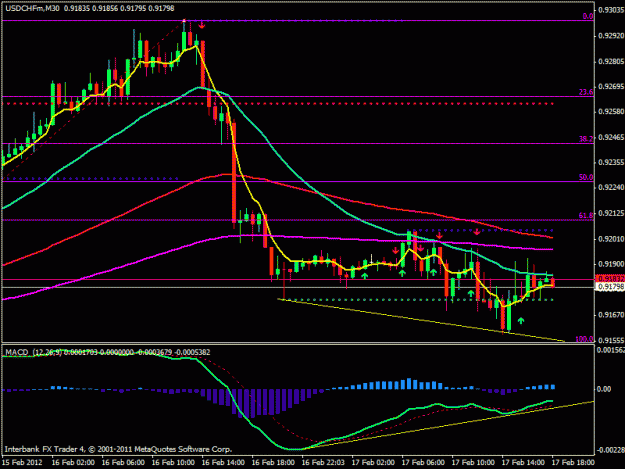Select the 100.0 Fibonacci level label
Image resolution: width=625 pixels, height=469 pixels.
[x=584, y=339]
